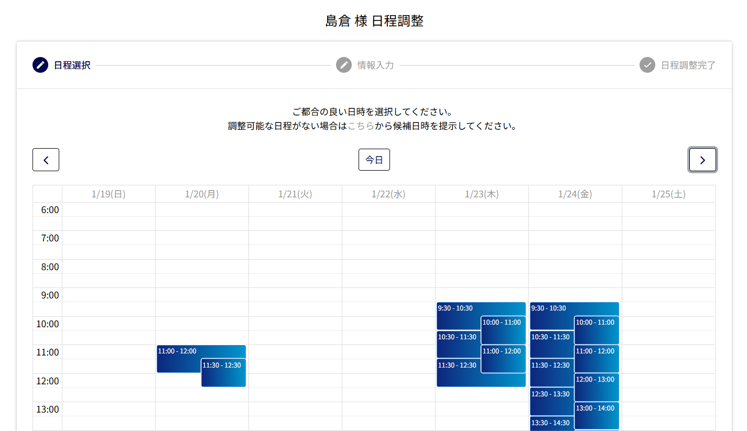
Task: Click the 島倉 様 日程調整 page title
Action: [374, 21]
